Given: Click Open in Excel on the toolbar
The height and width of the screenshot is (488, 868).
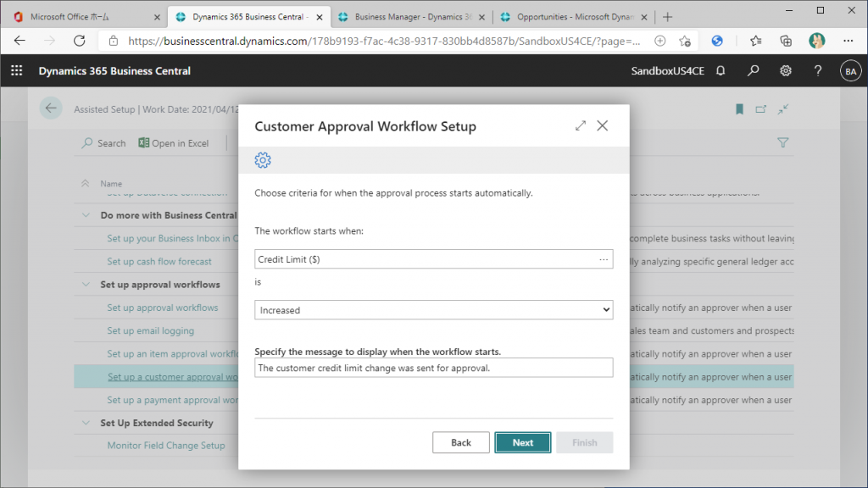Looking at the screenshot, I should coord(173,143).
